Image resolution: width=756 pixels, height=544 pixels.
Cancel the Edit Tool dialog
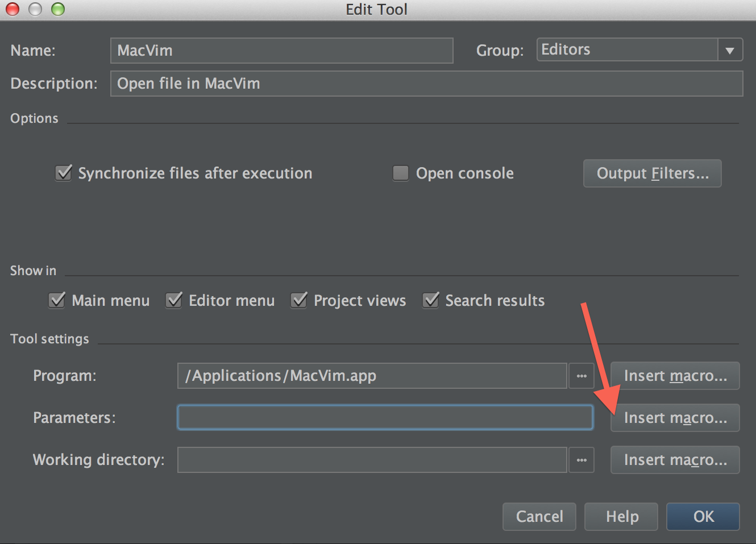click(539, 517)
